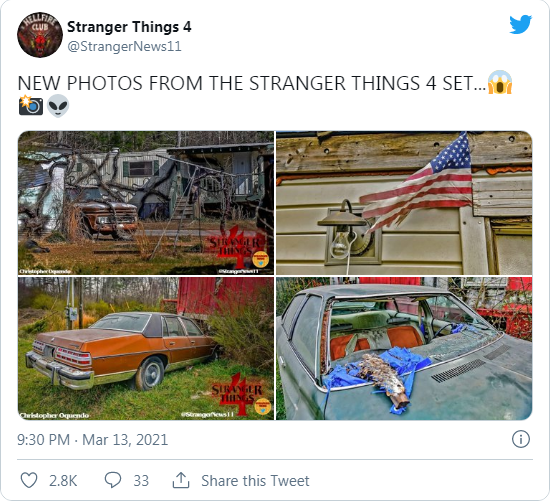
Task: Open the Hellfire Club profile avatar
Action: [40, 34]
